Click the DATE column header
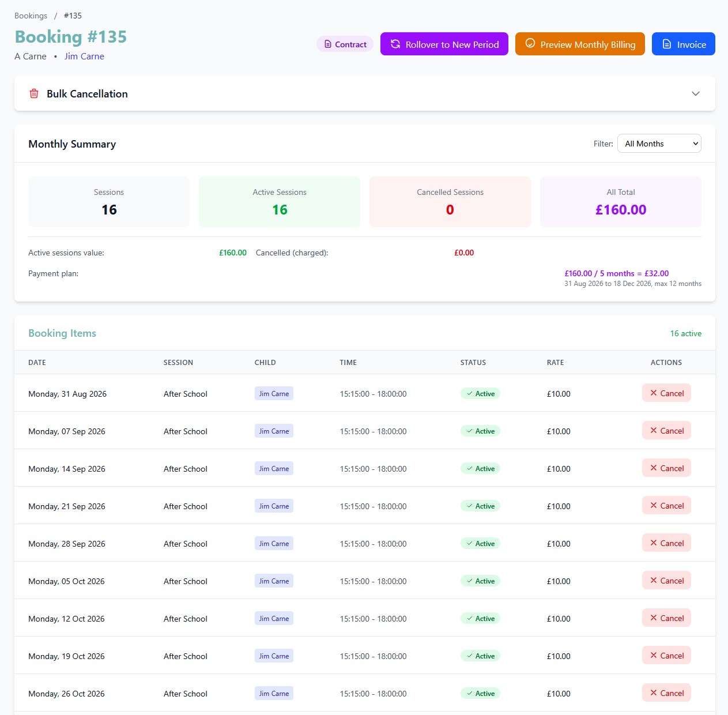The image size is (728, 715). 37,363
